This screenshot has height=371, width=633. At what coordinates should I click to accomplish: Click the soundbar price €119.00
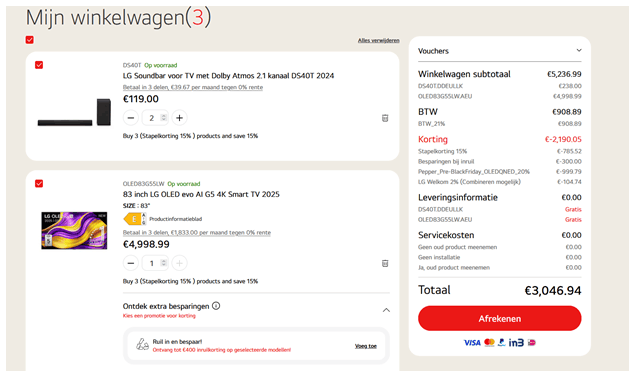(x=140, y=99)
